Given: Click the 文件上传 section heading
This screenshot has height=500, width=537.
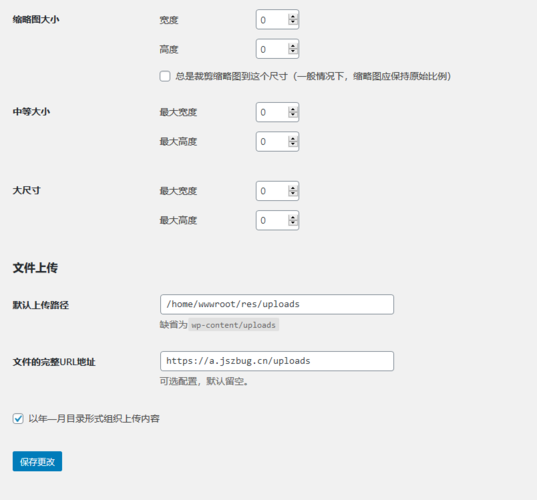Looking at the screenshot, I should point(35,268).
